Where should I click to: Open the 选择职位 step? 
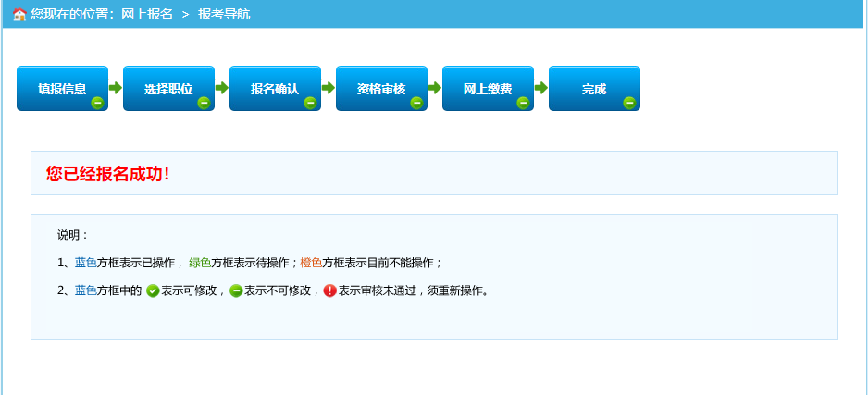pos(167,89)
